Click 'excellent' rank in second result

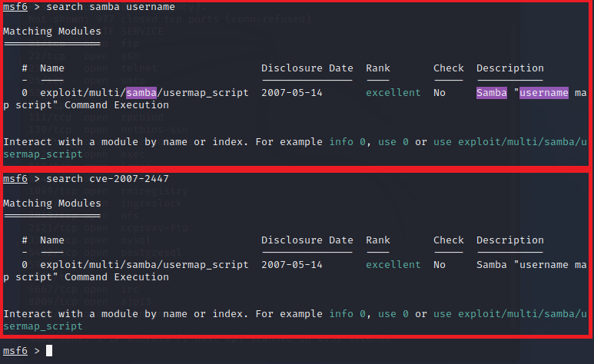click(393, 265)
